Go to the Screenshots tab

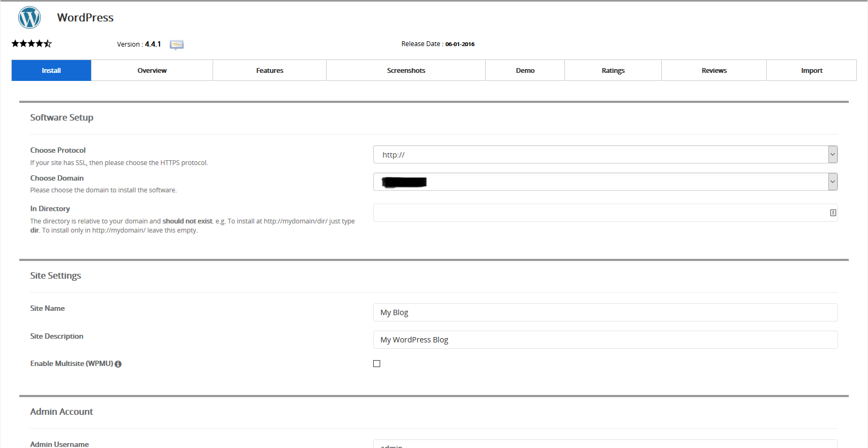406,70
